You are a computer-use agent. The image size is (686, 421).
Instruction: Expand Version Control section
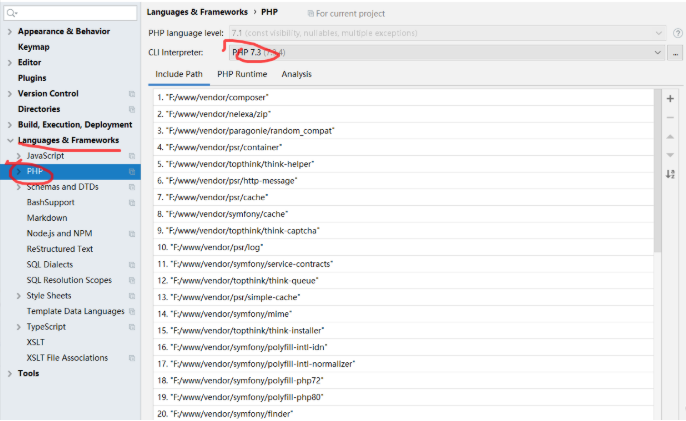pyautogui.click(x=10, y=94)
